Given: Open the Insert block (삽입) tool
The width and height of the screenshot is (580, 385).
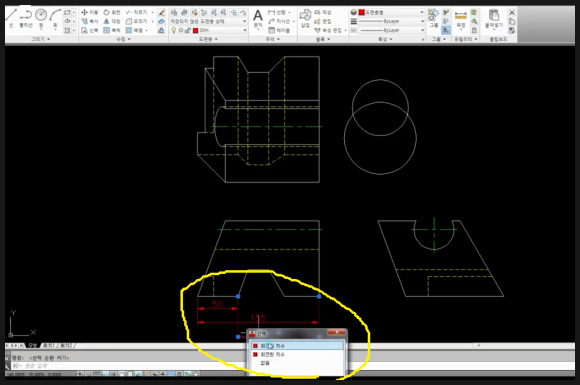Looking at the screenshot, I should pos(305,19).
